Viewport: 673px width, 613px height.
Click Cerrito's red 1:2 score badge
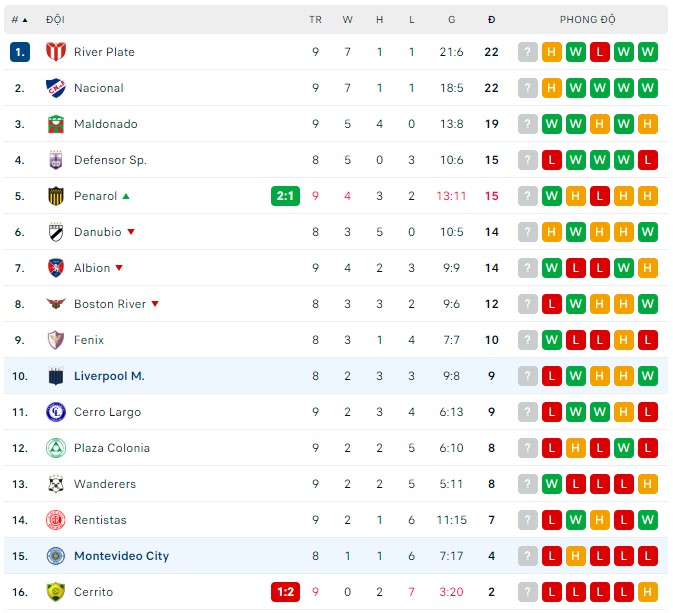(285, 592)
